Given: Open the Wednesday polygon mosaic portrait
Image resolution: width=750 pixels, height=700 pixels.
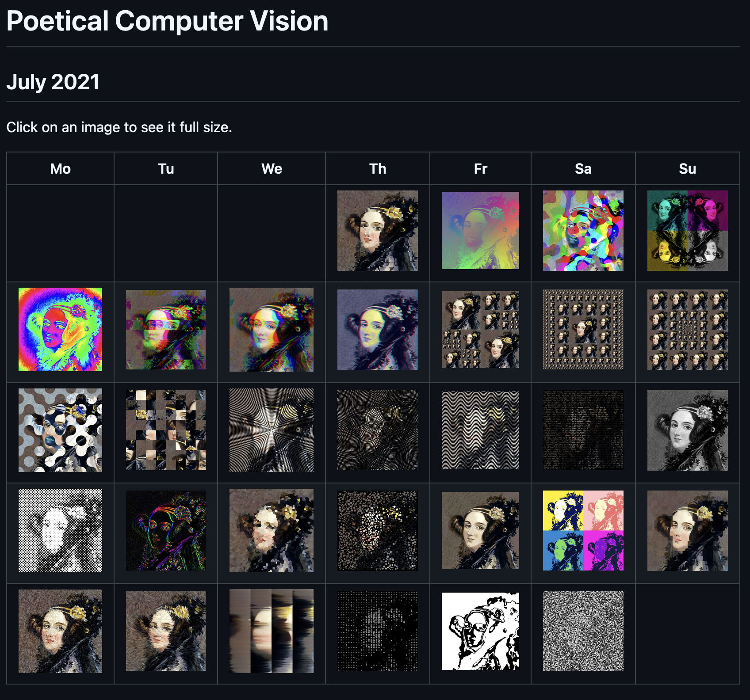Looking at the screenshot, I should tap(272, 531).
